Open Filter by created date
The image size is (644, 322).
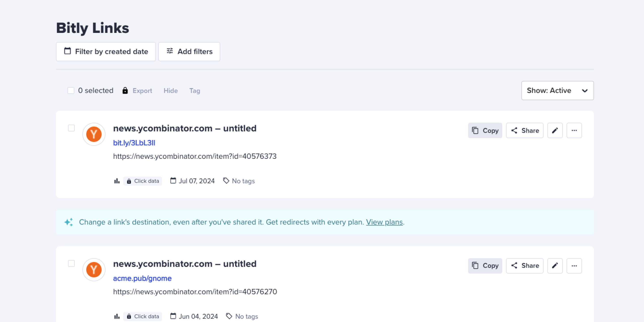[x=106, y=51]
